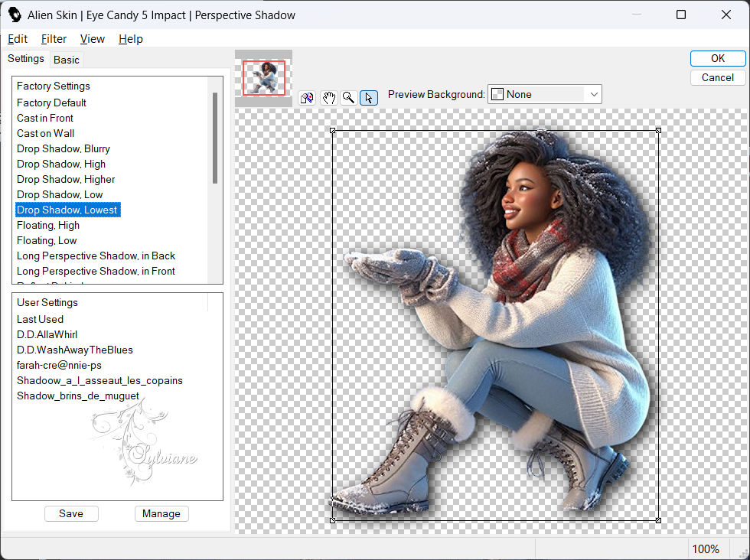Select Long Perspective Shadow, in Front preset
750x560 pixels.
(x=96, y=271)
